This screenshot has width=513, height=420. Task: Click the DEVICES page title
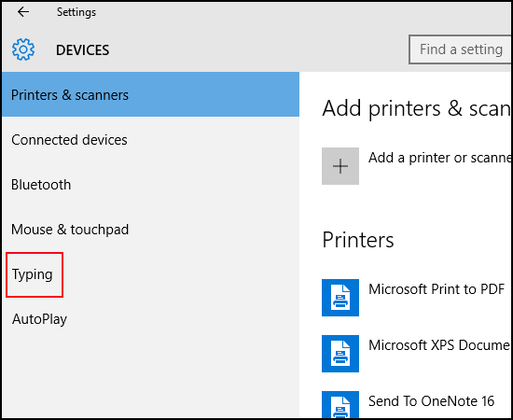82,50
